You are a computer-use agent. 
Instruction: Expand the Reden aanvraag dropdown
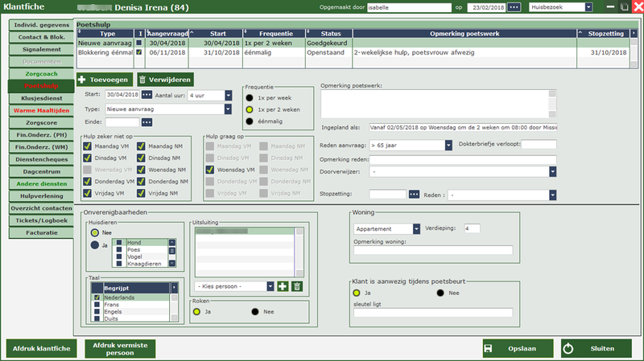448,145
